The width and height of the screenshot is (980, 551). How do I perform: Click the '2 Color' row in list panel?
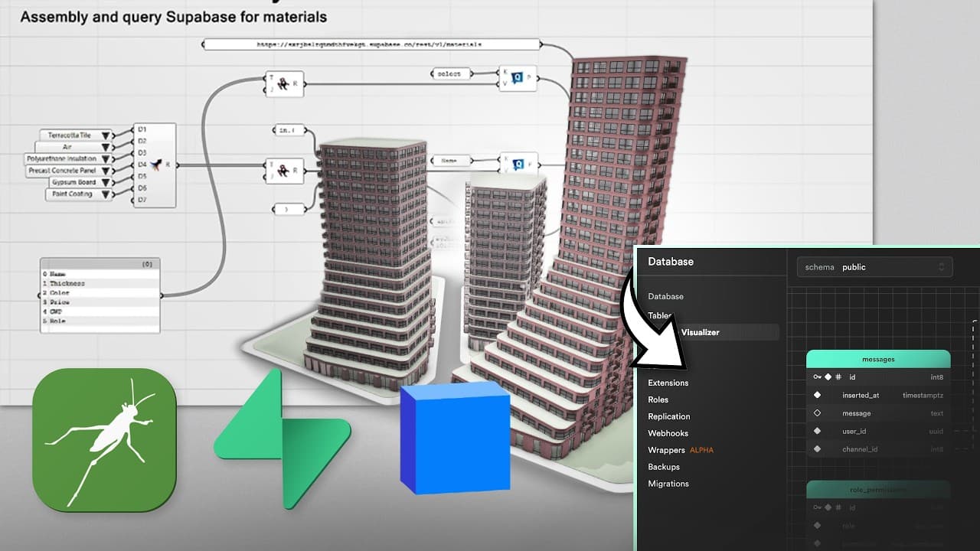point(100,293)
